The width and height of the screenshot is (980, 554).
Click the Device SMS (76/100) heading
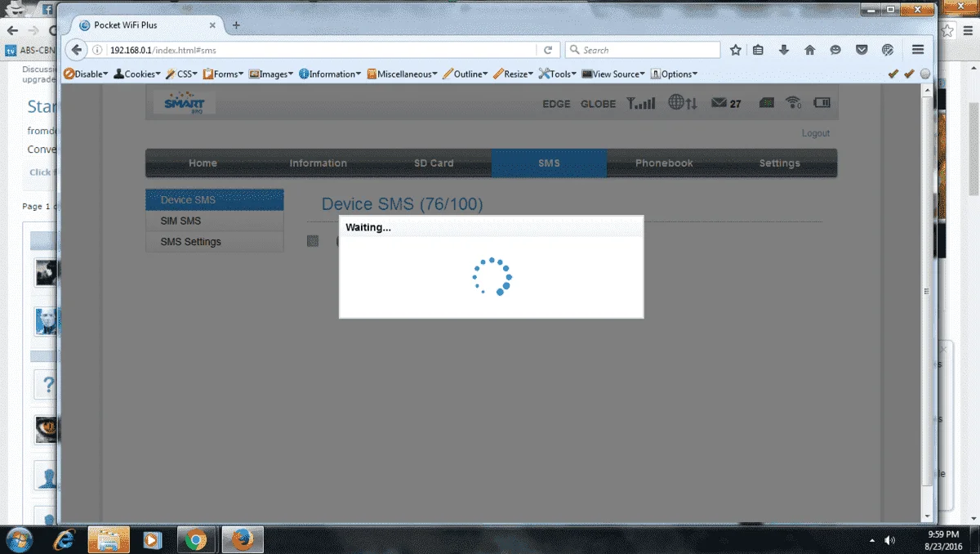[402, 204]
